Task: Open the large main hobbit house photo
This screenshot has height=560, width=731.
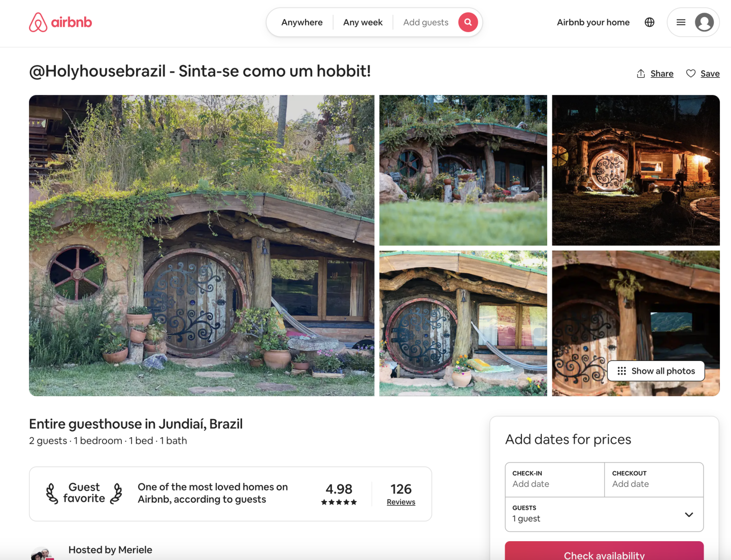Action: 202,246
